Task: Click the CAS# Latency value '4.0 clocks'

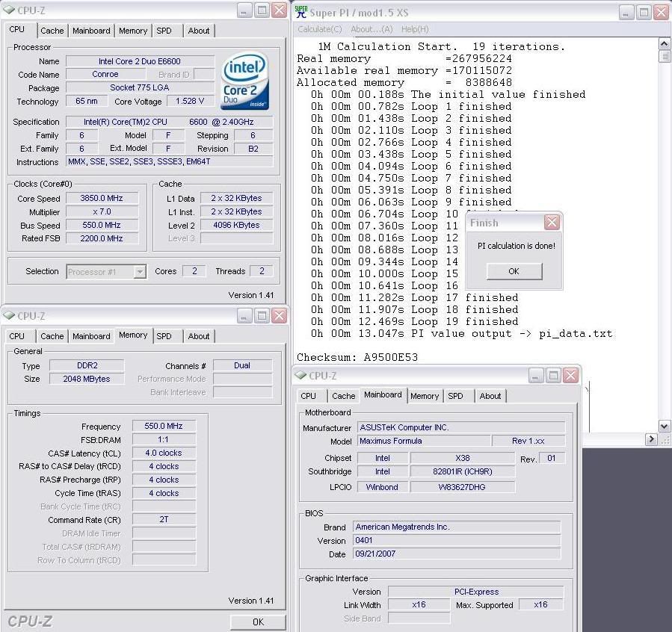Action: click(x=164, y=453)
